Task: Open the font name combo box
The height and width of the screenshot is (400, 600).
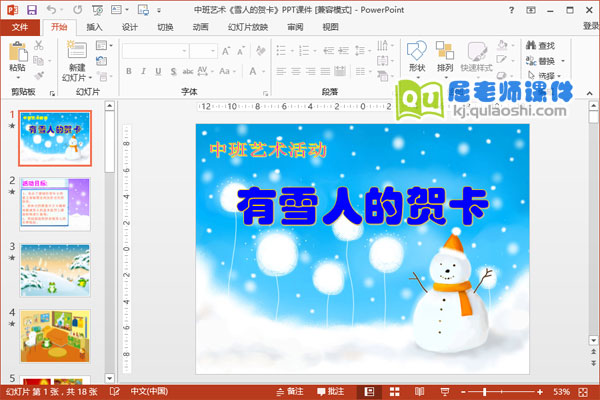Action: point(155,51)
